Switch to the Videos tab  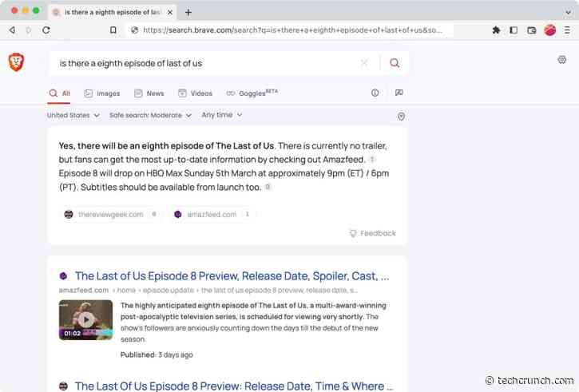[x=195, y=93]
